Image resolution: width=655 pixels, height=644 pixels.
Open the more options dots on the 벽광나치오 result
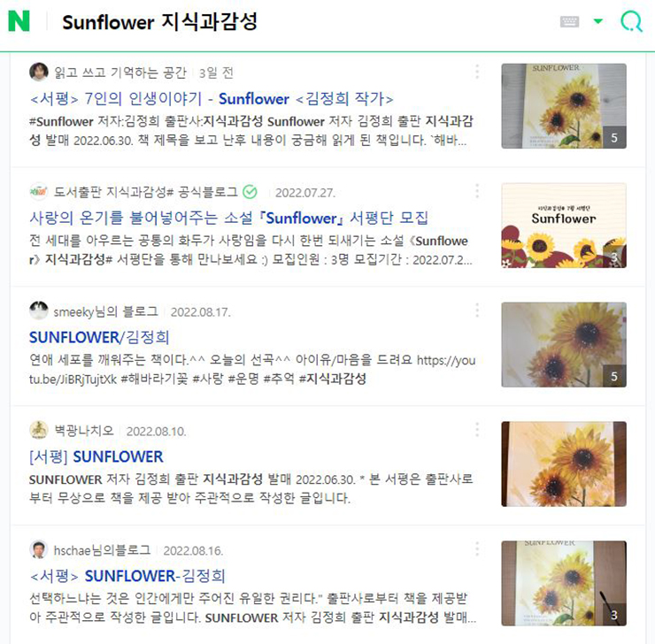[x=477, y=430]
